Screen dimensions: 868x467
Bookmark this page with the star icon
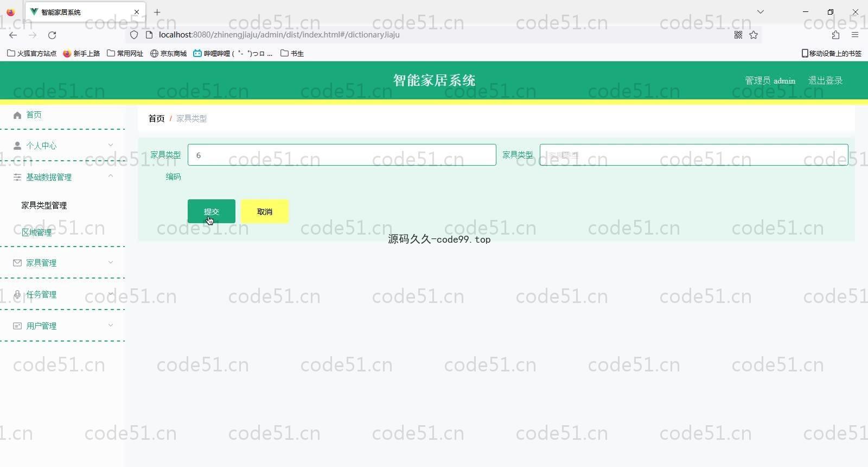[x=754, y=35]
